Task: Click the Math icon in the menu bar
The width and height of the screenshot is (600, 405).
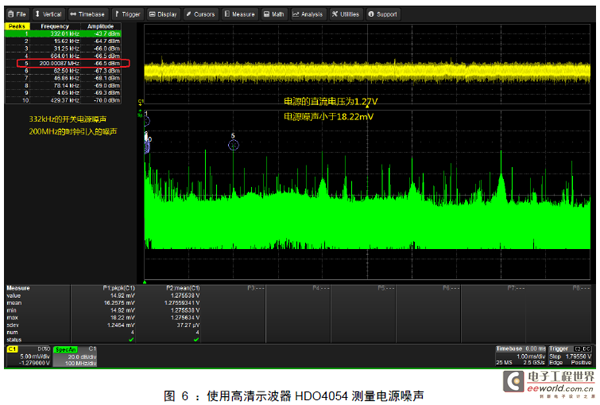Action: click(x=275, y=15)
